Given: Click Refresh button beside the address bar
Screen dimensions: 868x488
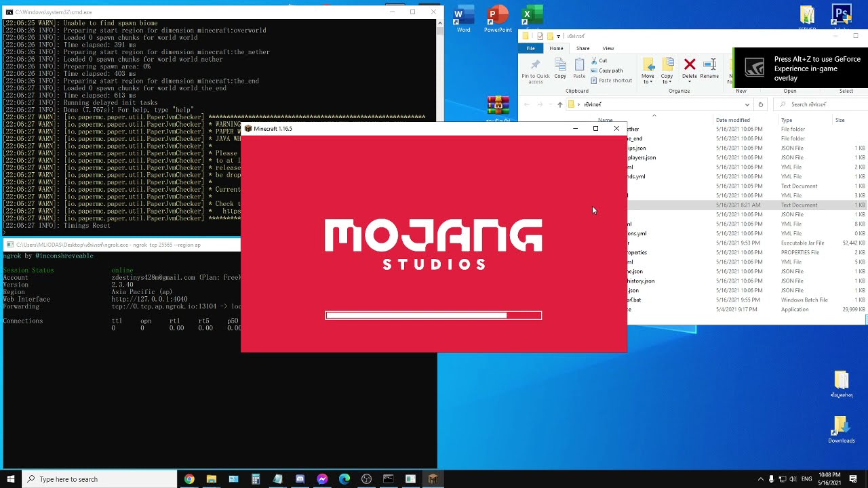Looking at the screenshot, I should 760,104.
